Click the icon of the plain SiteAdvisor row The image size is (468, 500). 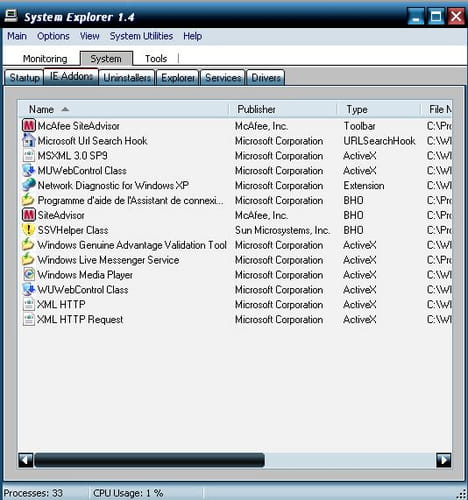[x=29, y=215]
